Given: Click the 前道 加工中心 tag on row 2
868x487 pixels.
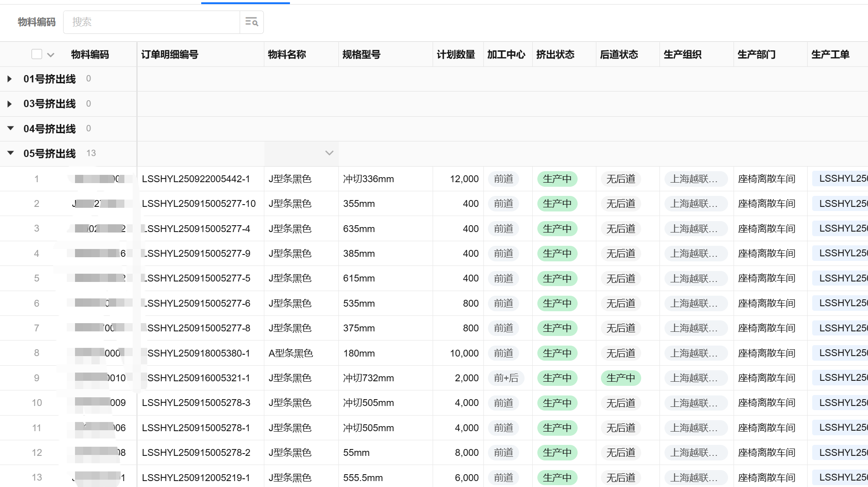Looking at the screenshot, I should (503, 203).
